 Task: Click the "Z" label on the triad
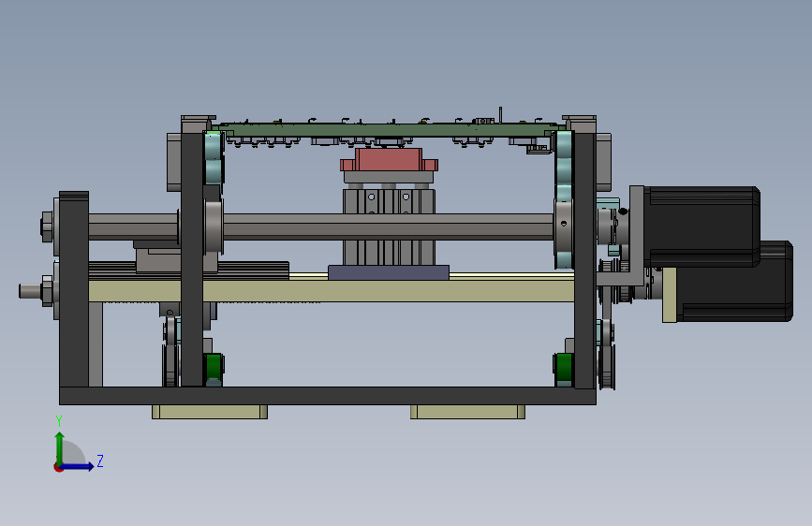(x=100, y=460)
